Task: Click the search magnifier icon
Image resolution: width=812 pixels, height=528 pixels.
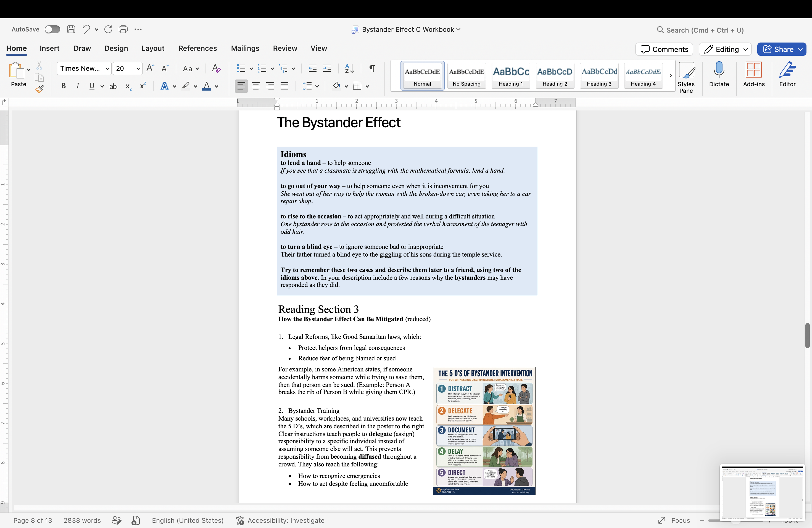Action: [660, 30]
